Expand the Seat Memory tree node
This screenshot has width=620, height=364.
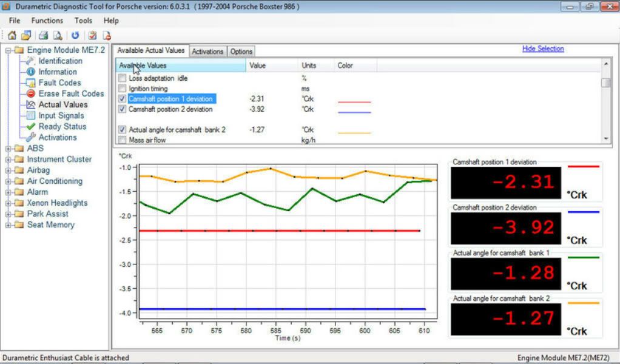coord(8,225)
